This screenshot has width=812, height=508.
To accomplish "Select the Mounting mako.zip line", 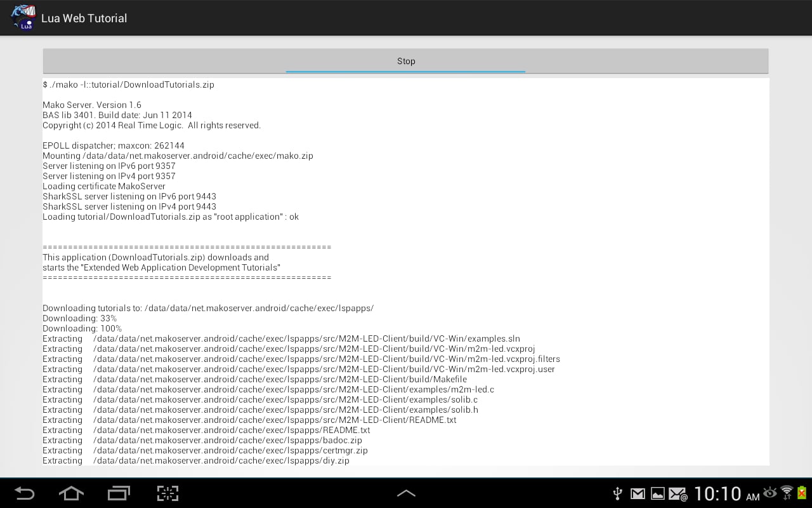I will 178,156.
